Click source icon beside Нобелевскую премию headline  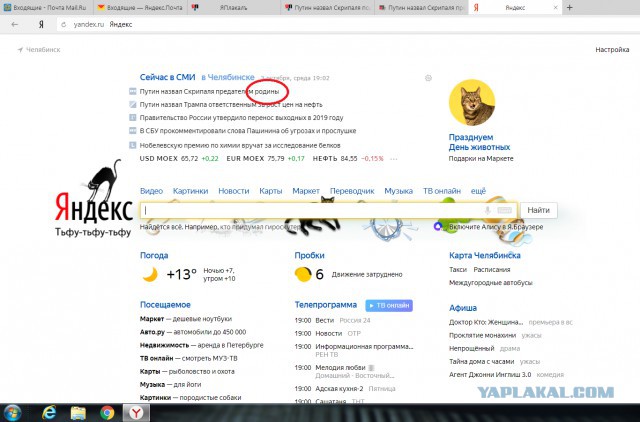click(133, 145)
